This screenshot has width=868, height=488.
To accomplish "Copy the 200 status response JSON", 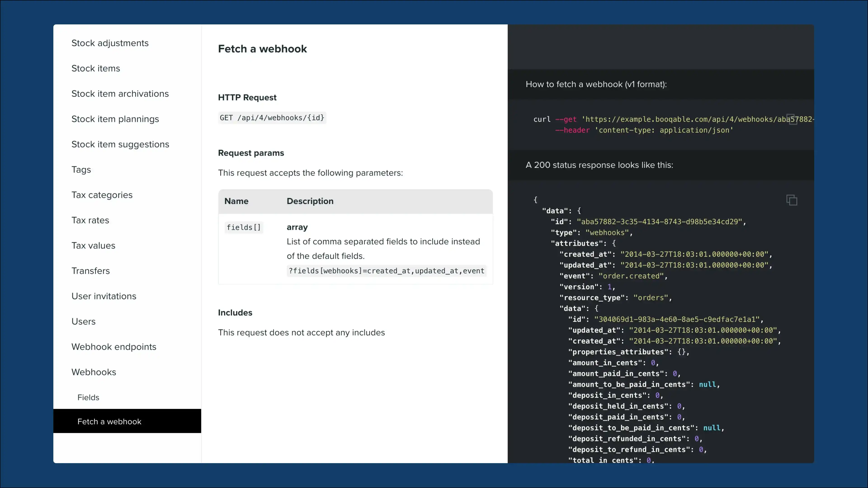I will click(x=792, y=200).
